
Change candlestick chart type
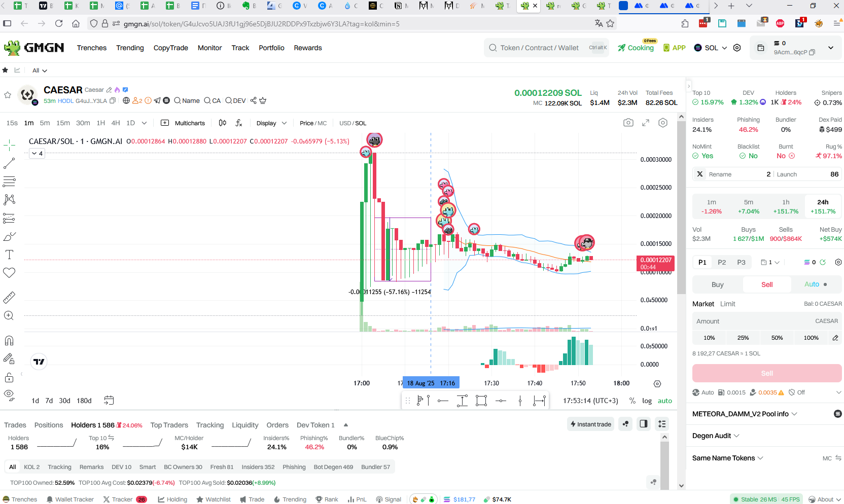pyautogui.click(x=222, y=123)
